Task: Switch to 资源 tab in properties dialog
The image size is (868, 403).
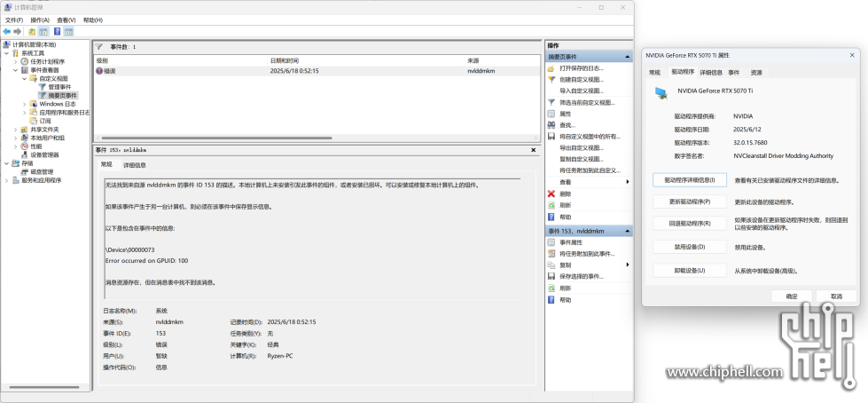Action: coord(756,72)
